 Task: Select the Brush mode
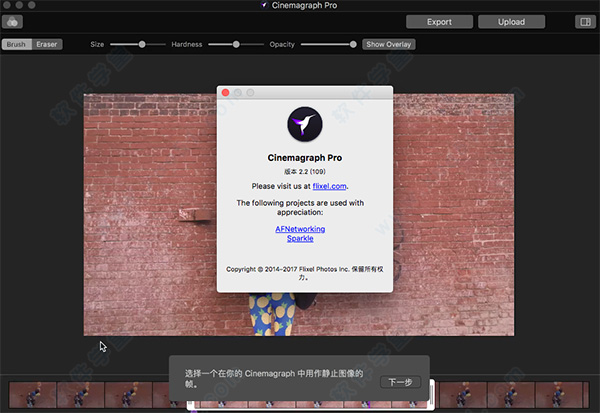point(16,44)
